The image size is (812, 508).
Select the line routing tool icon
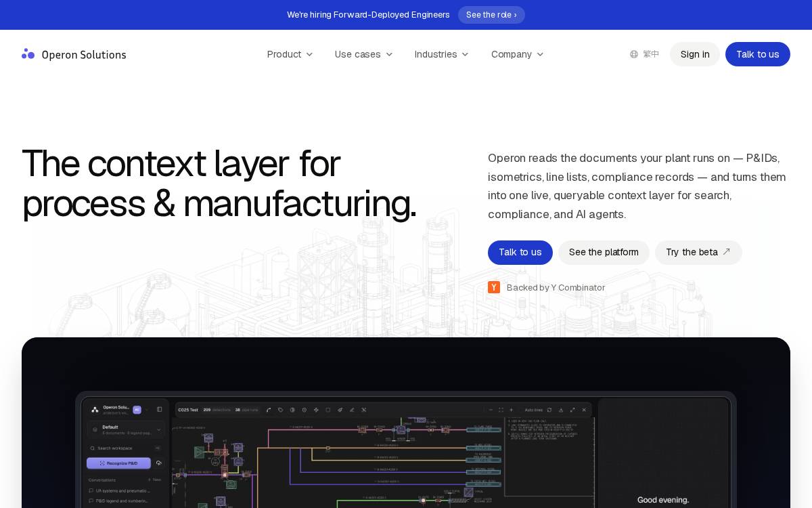pyautogui.click(x=269, y=410)
